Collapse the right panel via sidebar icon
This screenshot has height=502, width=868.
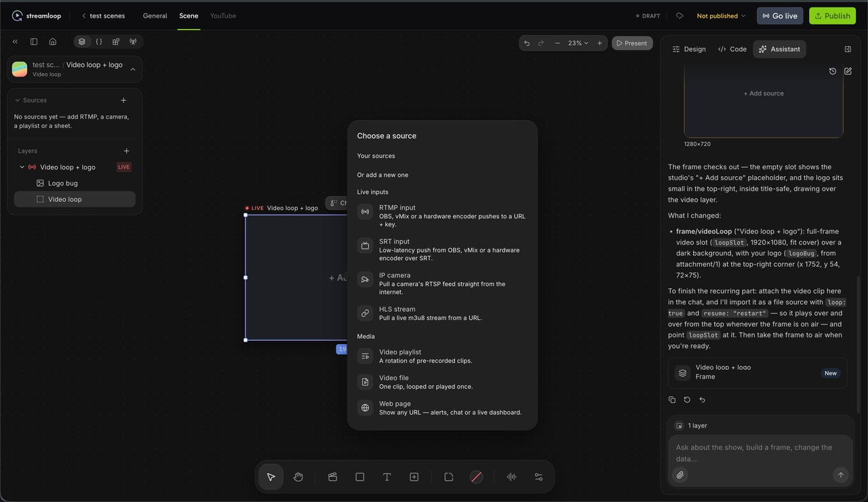[848, 49]
